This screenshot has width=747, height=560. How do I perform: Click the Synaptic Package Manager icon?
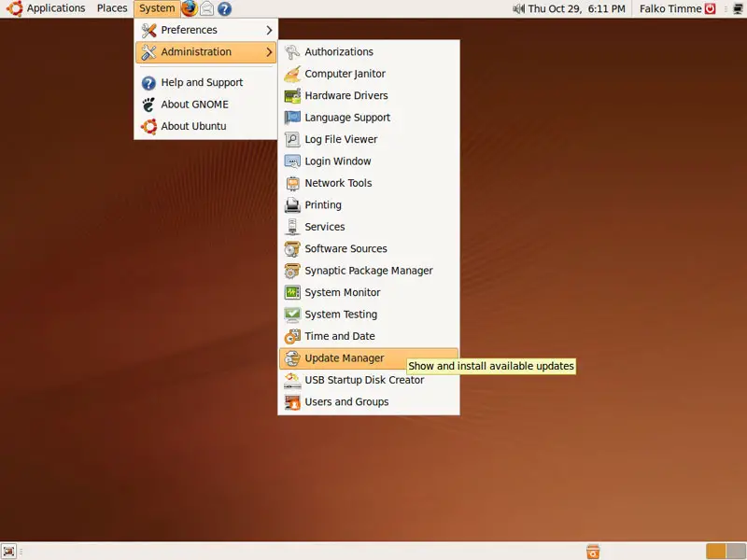[292, 271]
